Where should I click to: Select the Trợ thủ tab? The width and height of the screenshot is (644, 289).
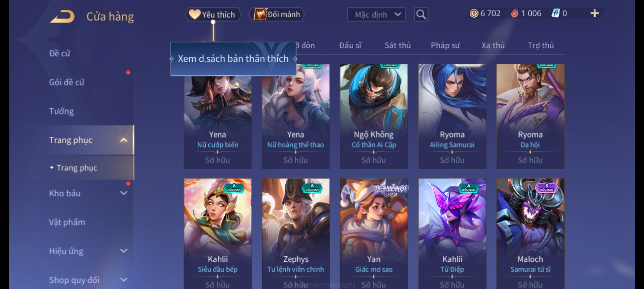[x=540, y=45]
